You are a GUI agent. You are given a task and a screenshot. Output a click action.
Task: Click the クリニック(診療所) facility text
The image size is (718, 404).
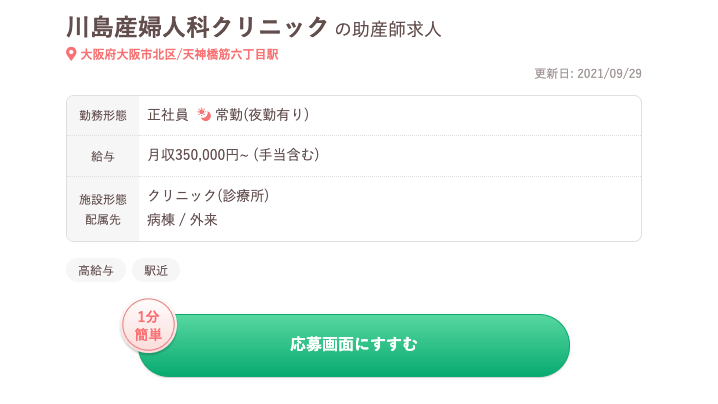point(208,195)
